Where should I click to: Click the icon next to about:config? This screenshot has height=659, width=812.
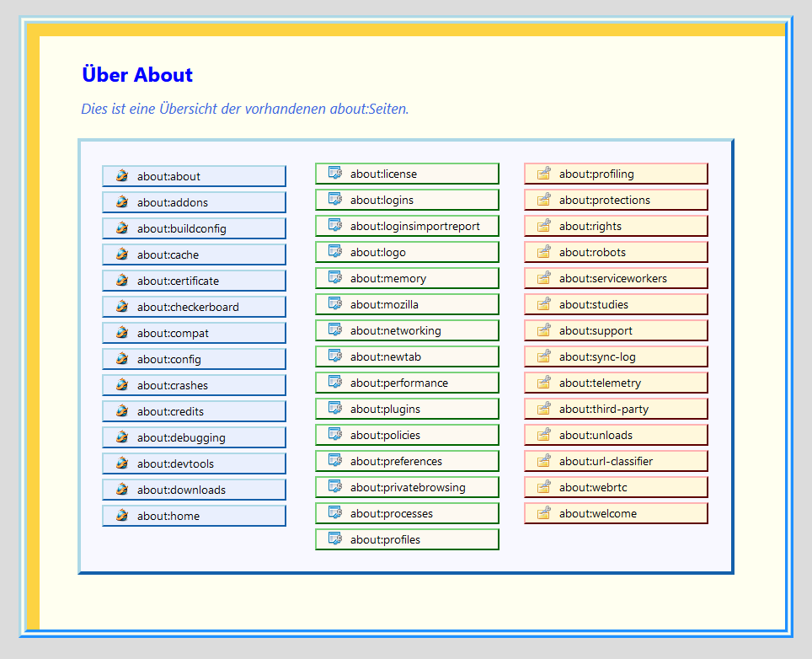(122, 359)
